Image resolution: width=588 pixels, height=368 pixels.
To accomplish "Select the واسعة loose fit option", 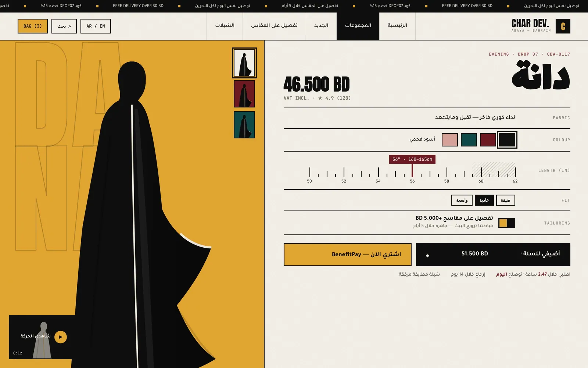I will click(462, 200).
